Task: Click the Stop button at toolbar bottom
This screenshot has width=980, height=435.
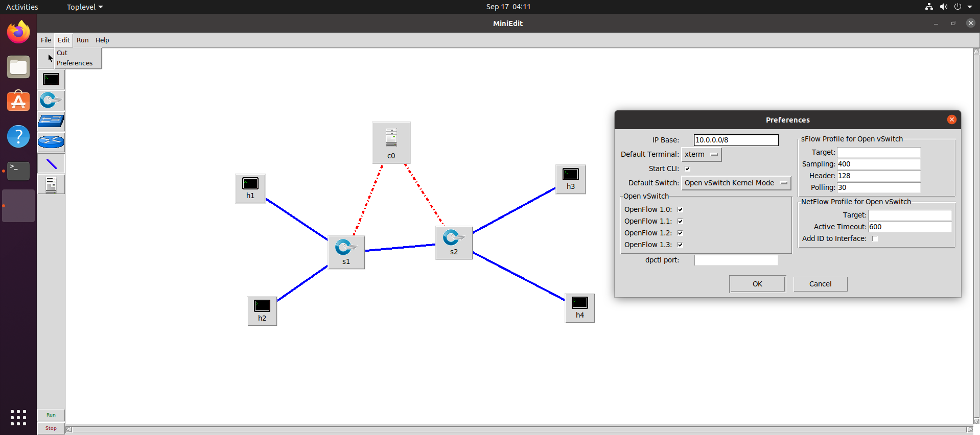Action: [x=51, y=428]
